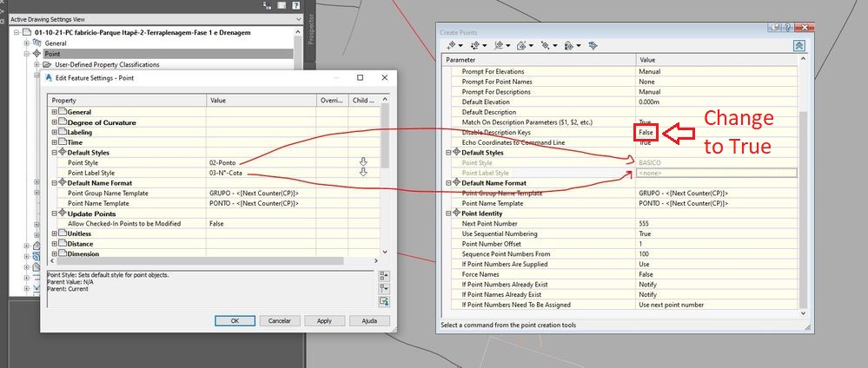This screenshot has height=368, width=868.
Task: Click the Import Points icon in Create Points
Action: (x=593, y=45)
